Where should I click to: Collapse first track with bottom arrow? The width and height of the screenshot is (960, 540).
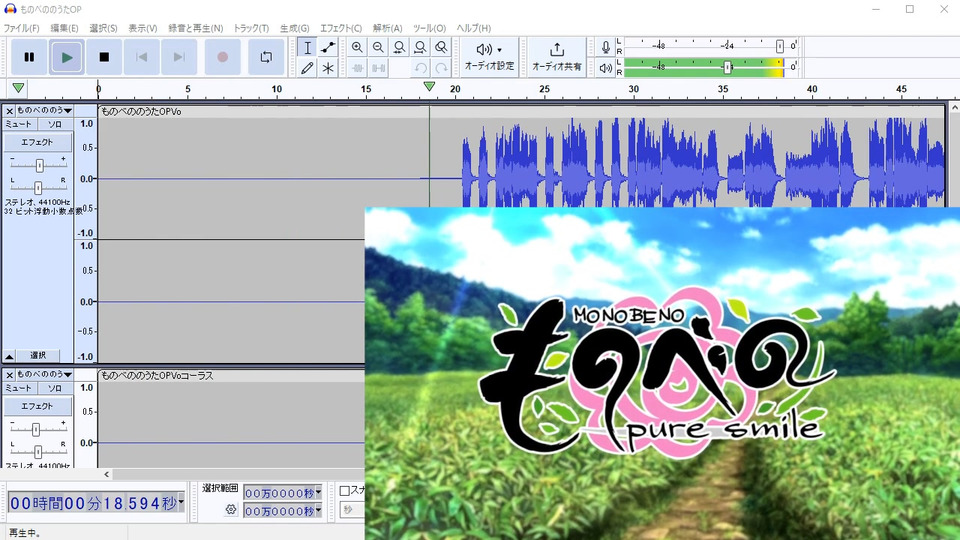tap(10, 356)
